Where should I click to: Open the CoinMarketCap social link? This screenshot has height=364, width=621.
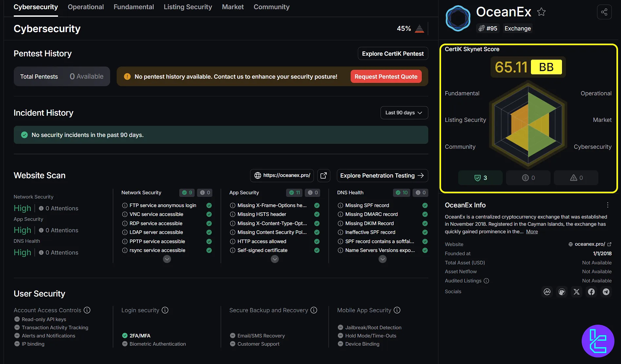pyautogui.click(x=547, y=292)
